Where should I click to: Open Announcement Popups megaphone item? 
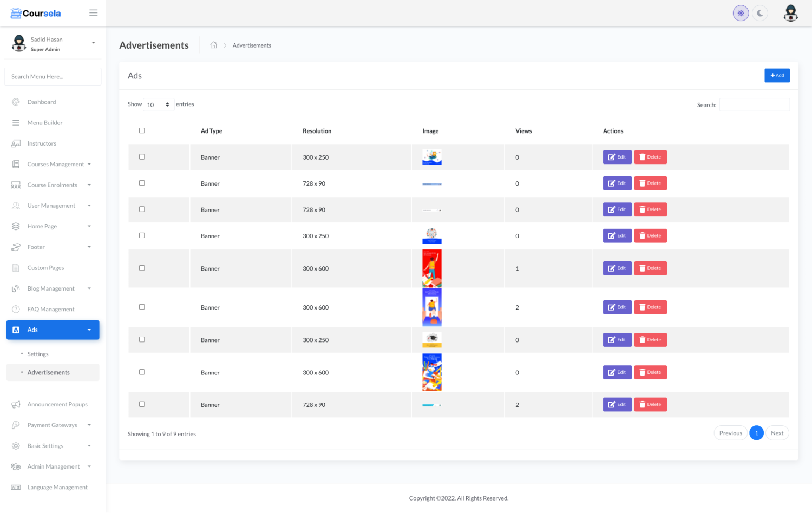coord(57,405)
